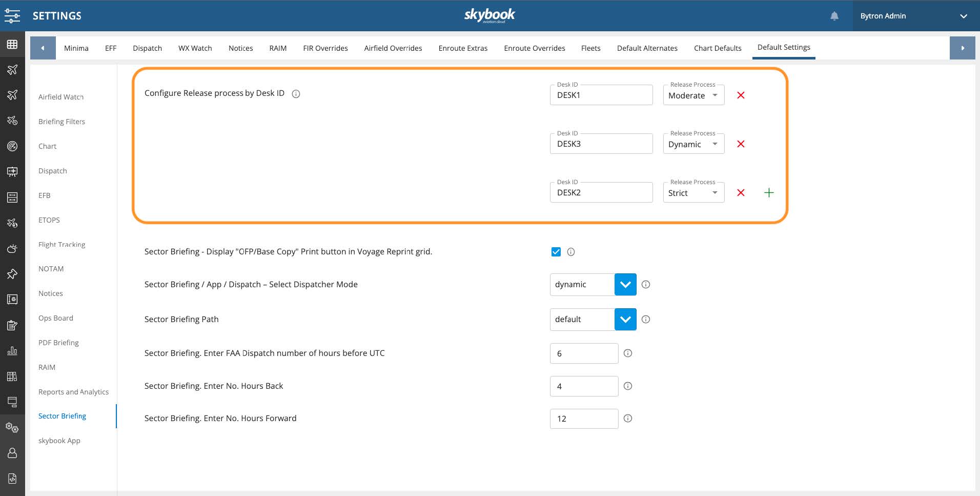Open the user profile sidebar icon

(12, 453)
